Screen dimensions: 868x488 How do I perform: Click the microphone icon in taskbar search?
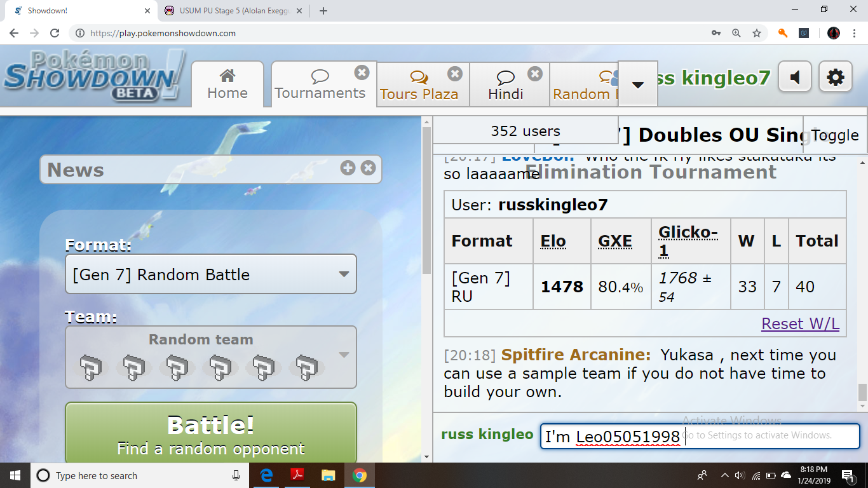click(x=236, y=475)
